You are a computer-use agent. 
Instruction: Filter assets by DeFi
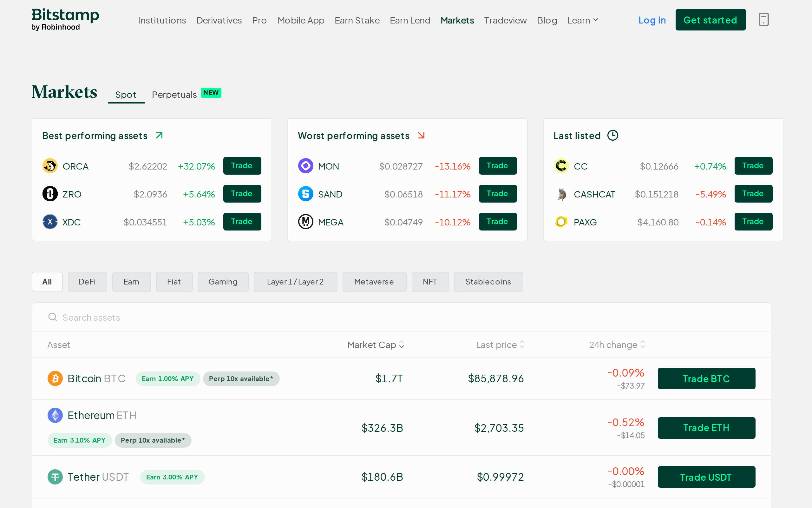pos(87,282)
